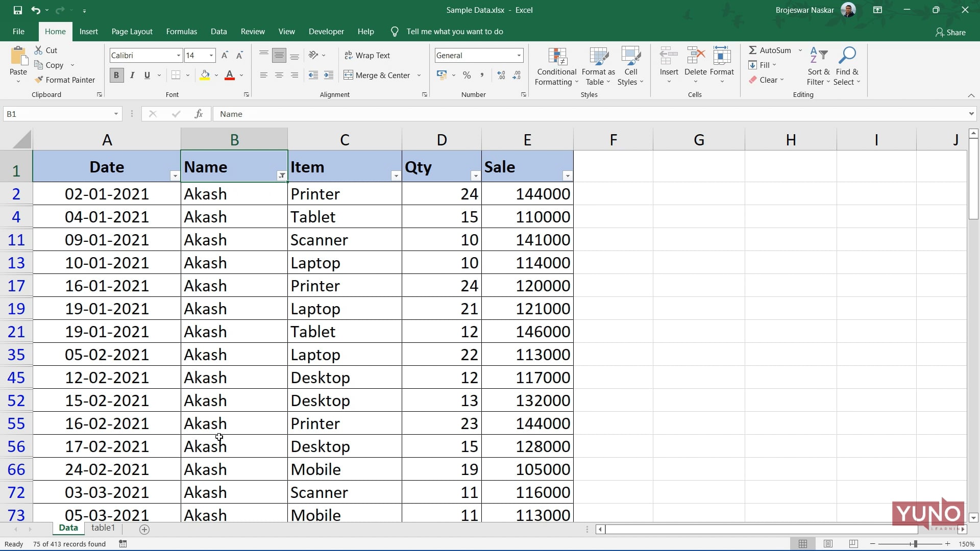This screenshot has height=551, width=980.
Task: Click the Orientation angle text icon
Action: coord(313,55)
